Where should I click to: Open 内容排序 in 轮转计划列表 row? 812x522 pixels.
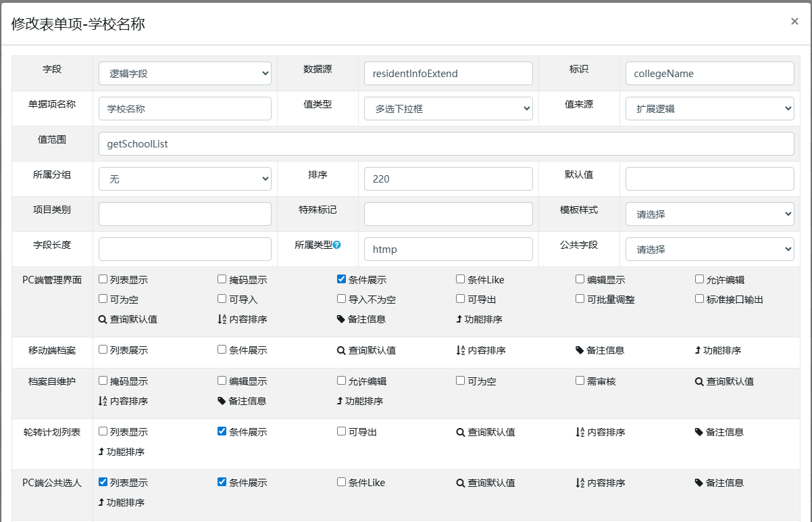[600, 432]
